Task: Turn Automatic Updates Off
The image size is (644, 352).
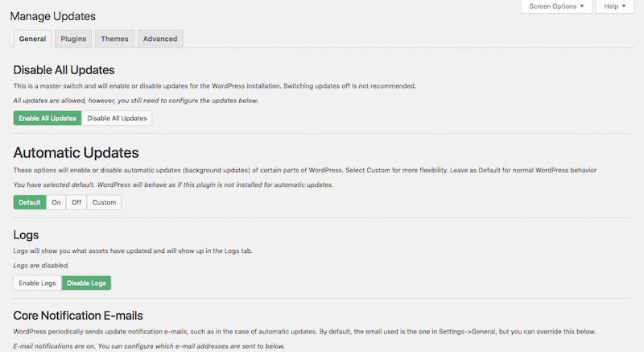Action: (x=76, y=202)
